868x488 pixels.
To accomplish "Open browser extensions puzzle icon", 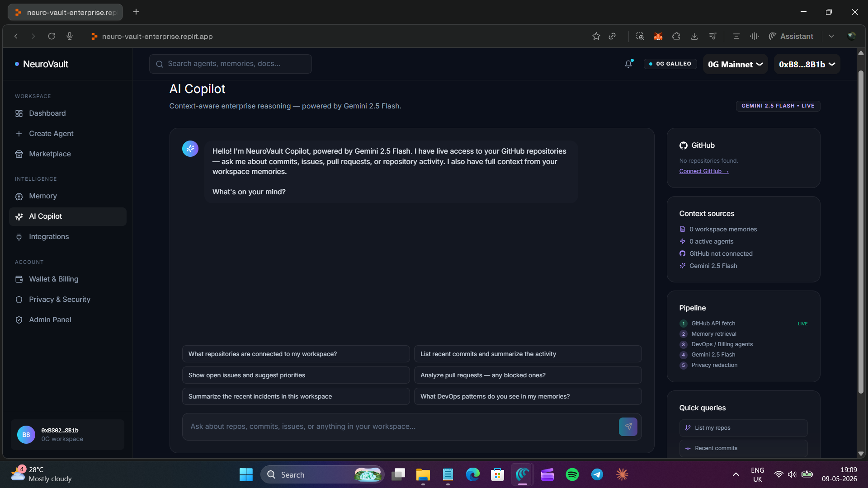I will click(x=676, y=36).
